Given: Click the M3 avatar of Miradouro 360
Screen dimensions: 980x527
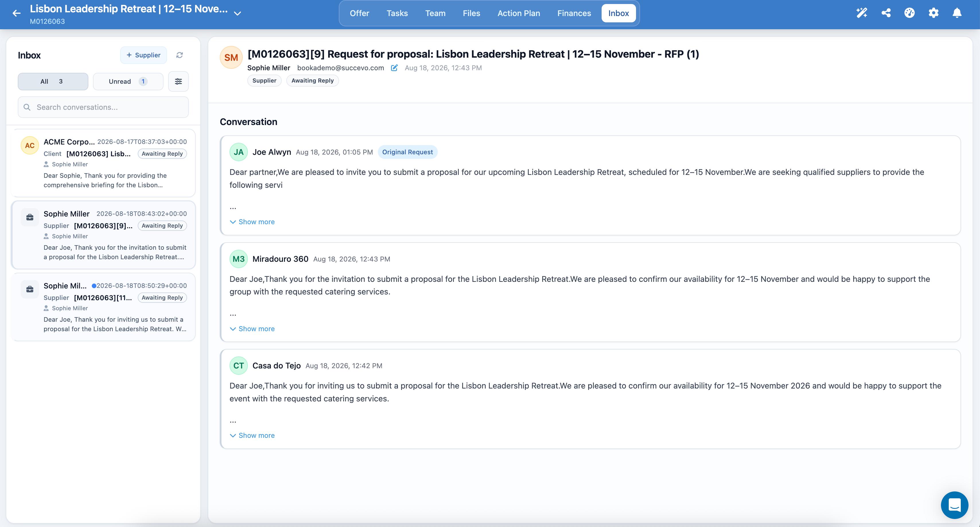Looking at the screenshot, I should [238, 259].
